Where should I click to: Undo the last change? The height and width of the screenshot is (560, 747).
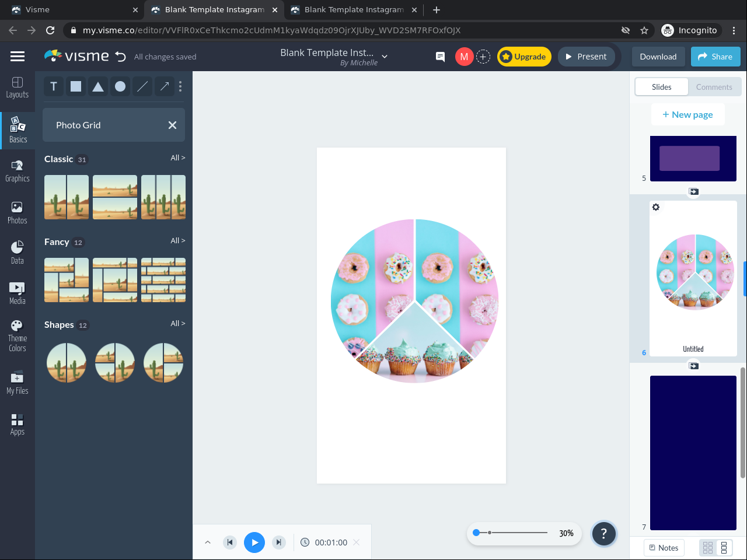120,57
